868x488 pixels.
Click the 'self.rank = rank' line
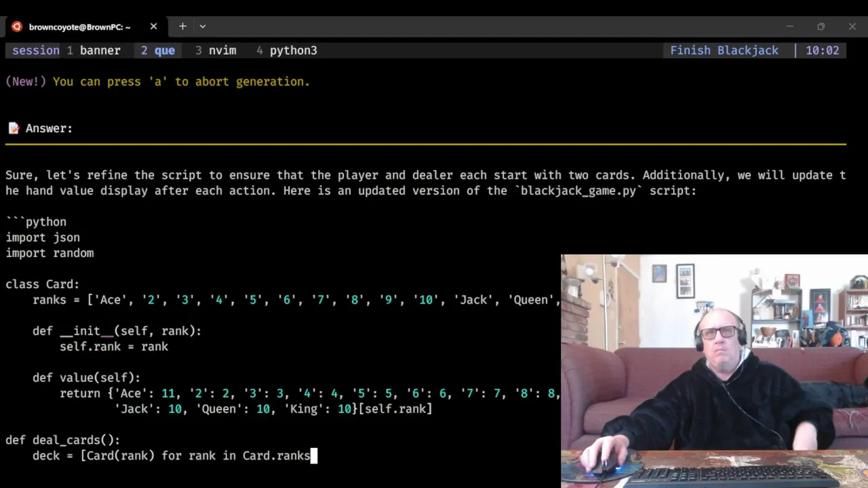pyautogui.click(x=114, y=346)
